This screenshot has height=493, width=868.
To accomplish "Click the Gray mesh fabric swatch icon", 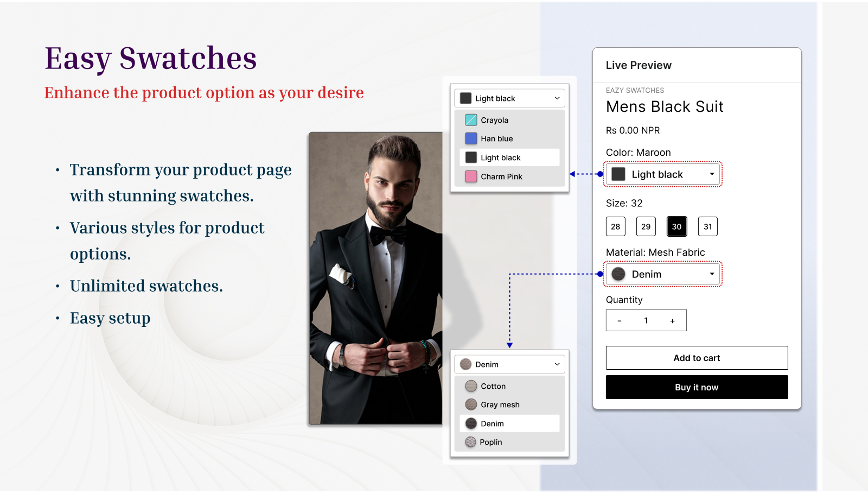I will pos(471,404).
